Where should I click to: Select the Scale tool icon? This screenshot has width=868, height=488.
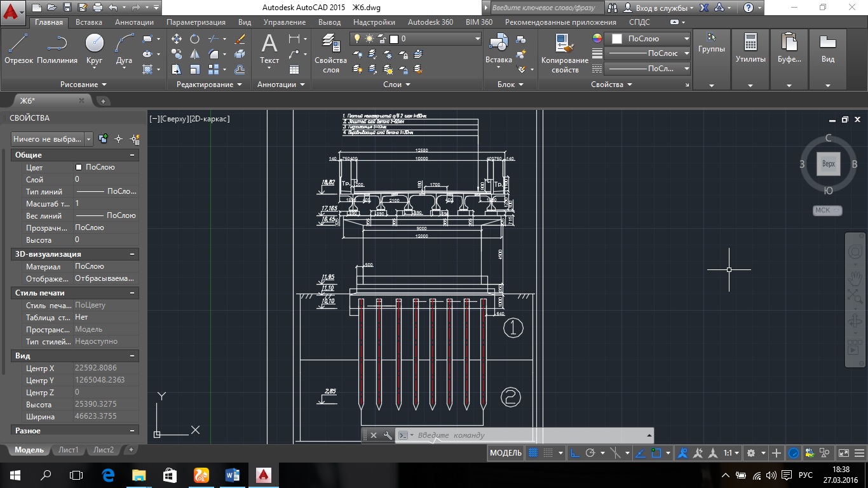195,69
